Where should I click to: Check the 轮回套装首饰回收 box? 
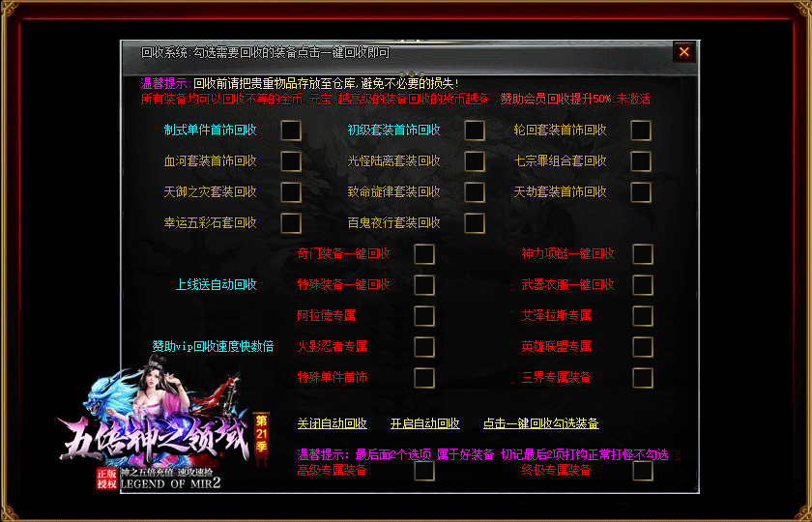click(x=641, y=130)
